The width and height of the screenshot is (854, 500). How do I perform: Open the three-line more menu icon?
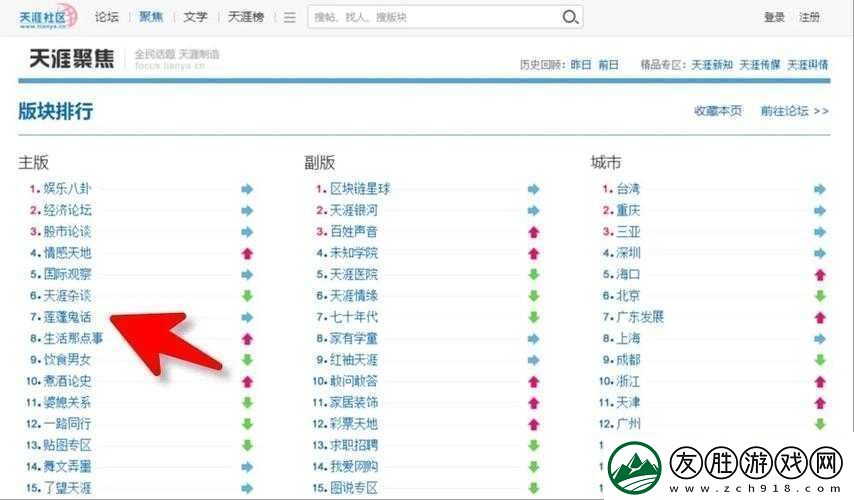coord(289,17)
